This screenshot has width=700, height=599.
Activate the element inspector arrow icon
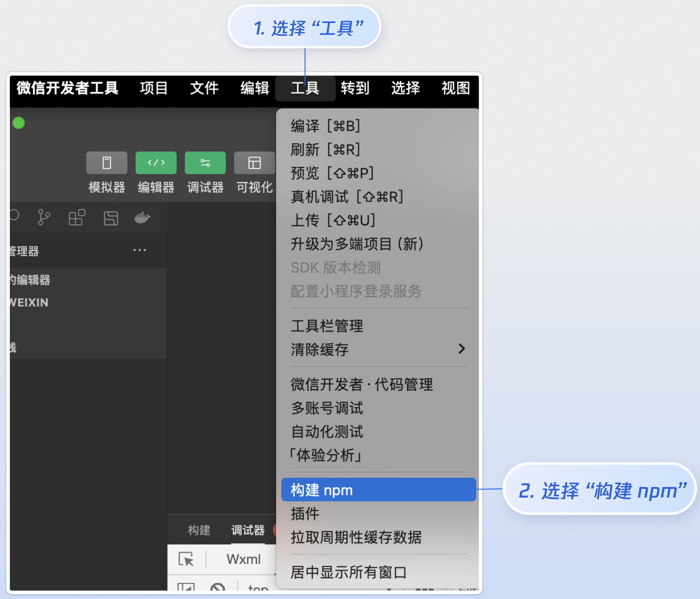186,559
